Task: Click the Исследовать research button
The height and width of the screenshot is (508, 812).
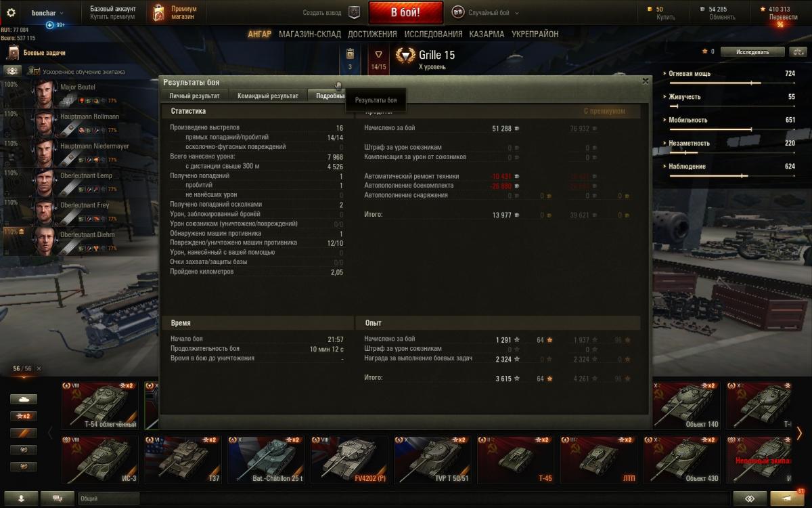Action: tap(752, 51)
